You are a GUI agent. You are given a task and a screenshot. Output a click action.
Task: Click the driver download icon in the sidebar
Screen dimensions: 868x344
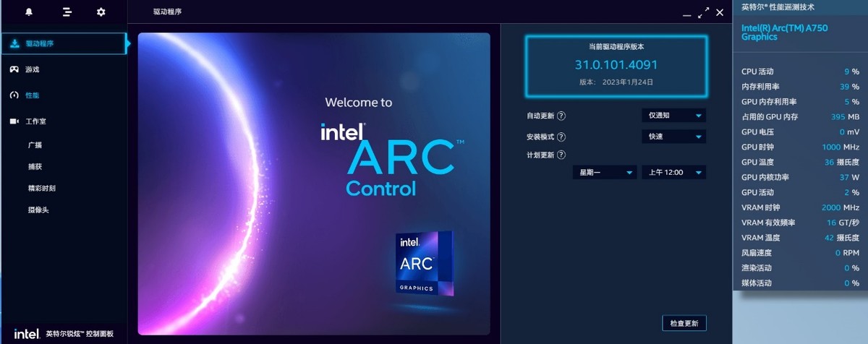pyautogui.click(x=14, y=43)
